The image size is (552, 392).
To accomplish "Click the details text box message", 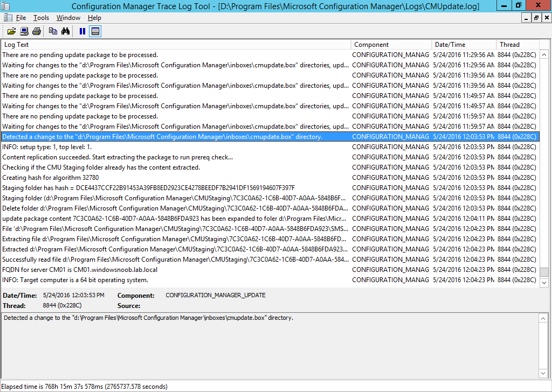I will [148, 318].
